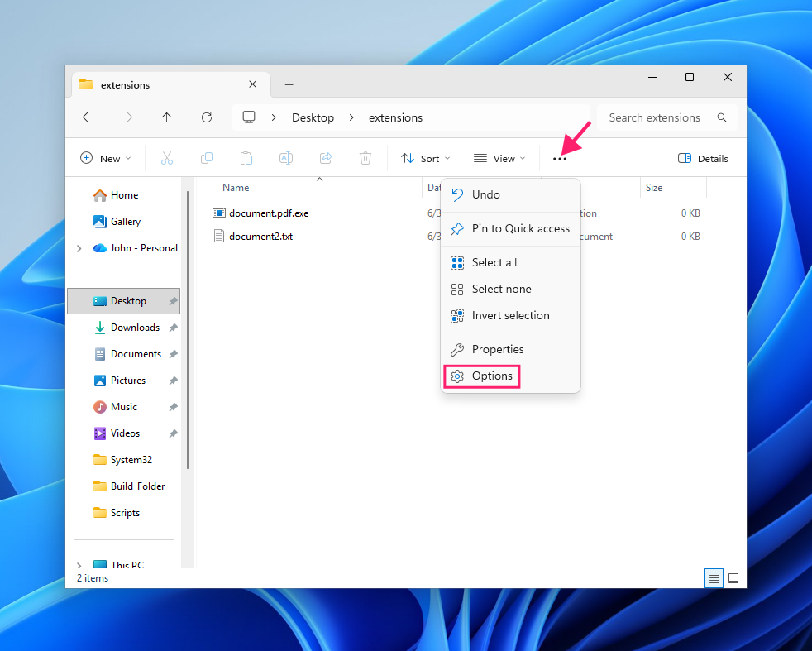Open Home in the navigation pane
The width and height of the screenshot is (812, 651).
pos(124,195)
